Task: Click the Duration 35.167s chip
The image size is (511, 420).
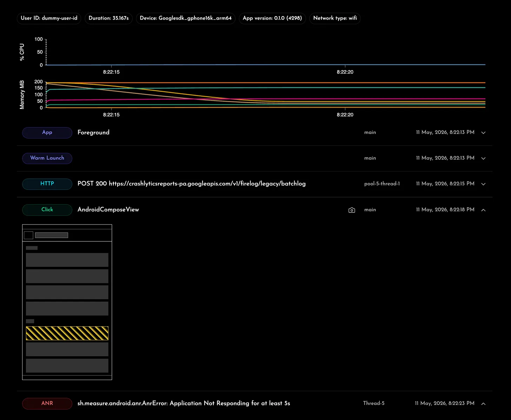Action: point(108,18)
